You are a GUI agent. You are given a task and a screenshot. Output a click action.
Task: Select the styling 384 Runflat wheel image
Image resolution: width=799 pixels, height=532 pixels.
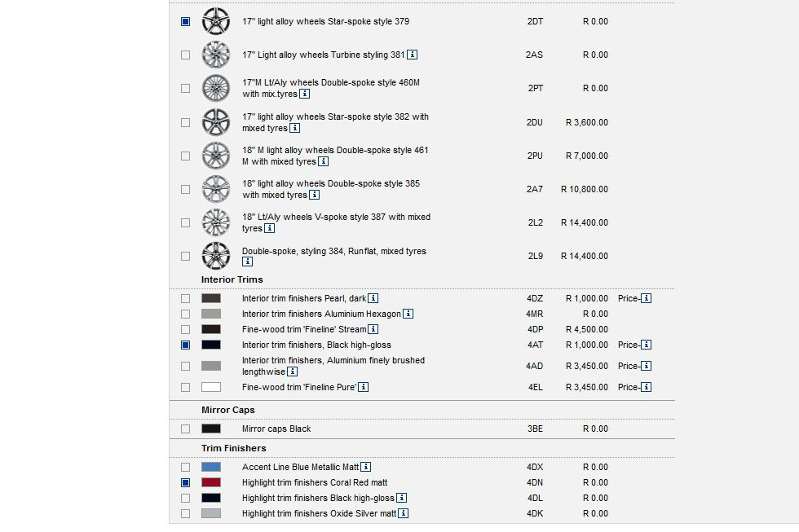pos(216,256)
